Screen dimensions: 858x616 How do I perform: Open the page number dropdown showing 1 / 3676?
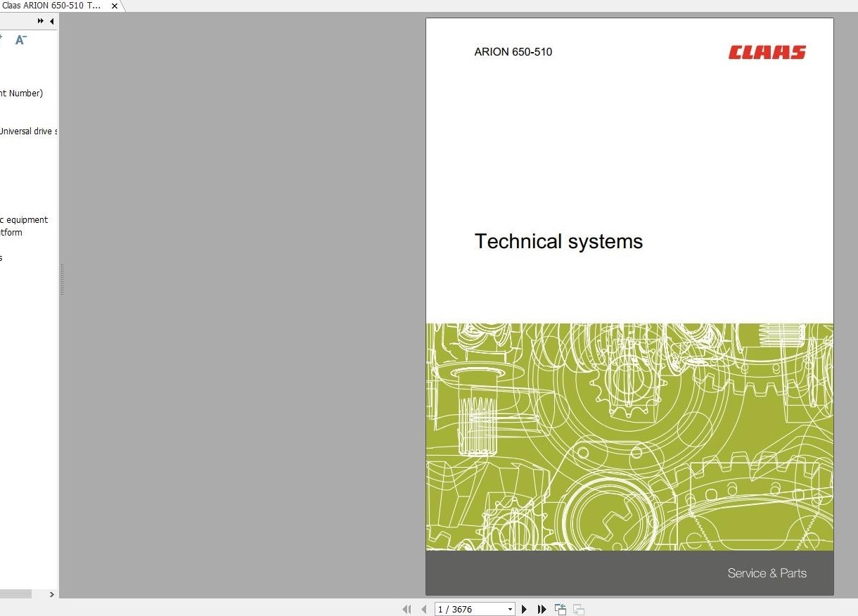[509, 609]
